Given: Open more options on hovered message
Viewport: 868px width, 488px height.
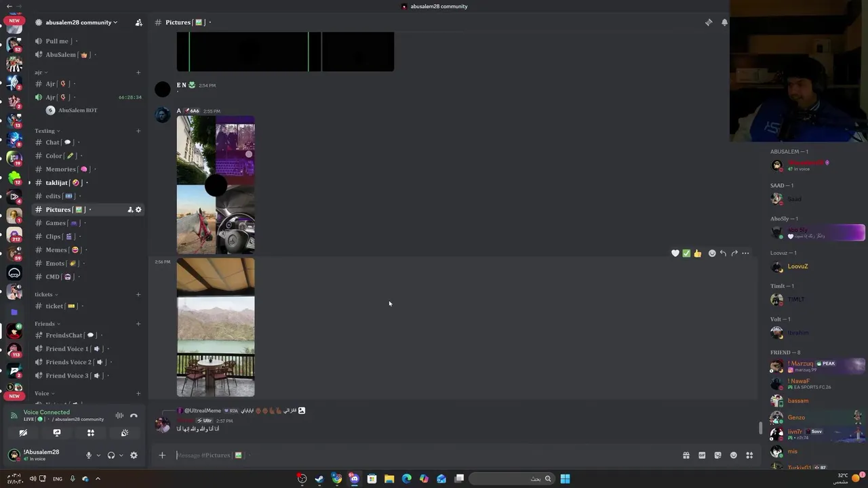Looking at the screenshot, I should pyautogui.click(x=745, y=253).
